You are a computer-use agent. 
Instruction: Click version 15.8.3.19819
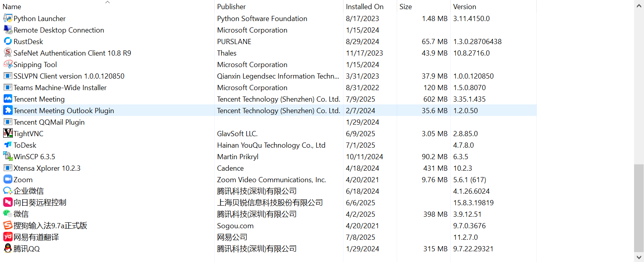(x=473, y=203)
